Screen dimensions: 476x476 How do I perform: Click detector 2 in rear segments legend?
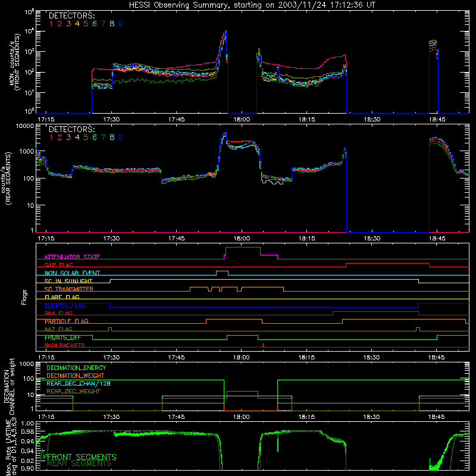pos(60,137)
